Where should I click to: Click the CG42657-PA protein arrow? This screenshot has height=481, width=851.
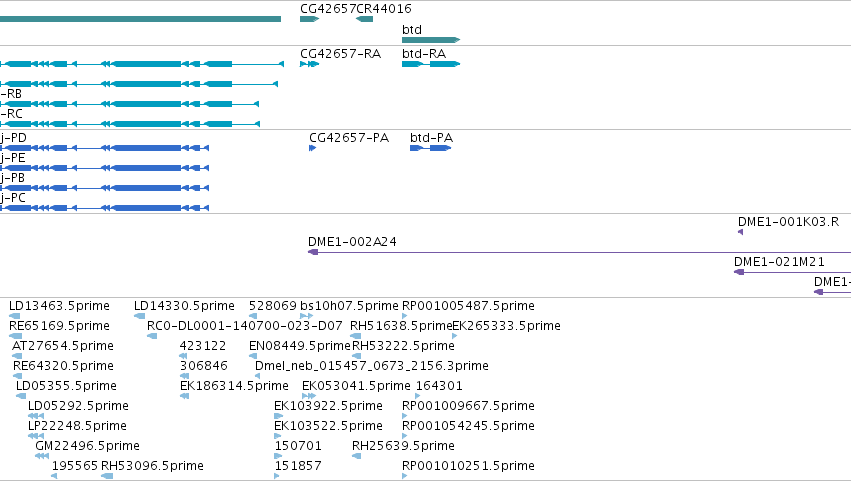(x=313, y=148)
